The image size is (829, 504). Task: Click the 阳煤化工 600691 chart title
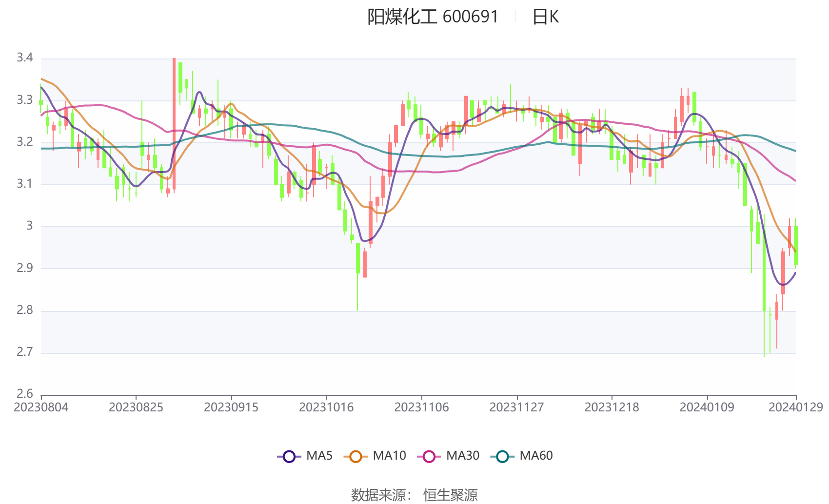pyautogui.click(x=433, y=17)
